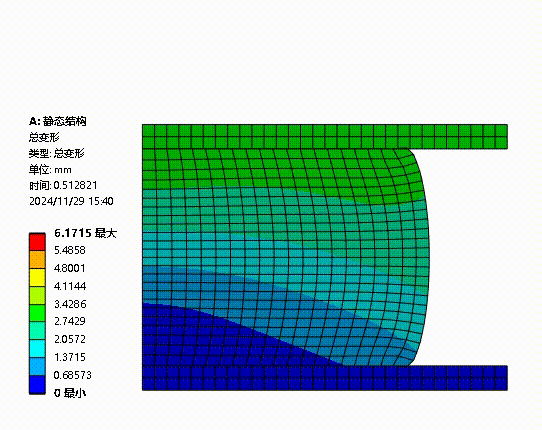
Task: Click the 6.1715 最大 legend label
Action: pos(85,233)
